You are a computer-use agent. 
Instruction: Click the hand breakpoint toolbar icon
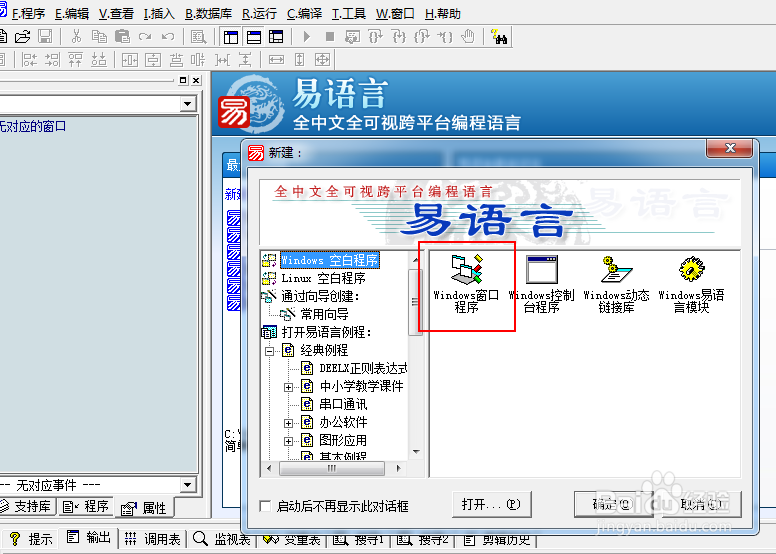click(468, 37)
